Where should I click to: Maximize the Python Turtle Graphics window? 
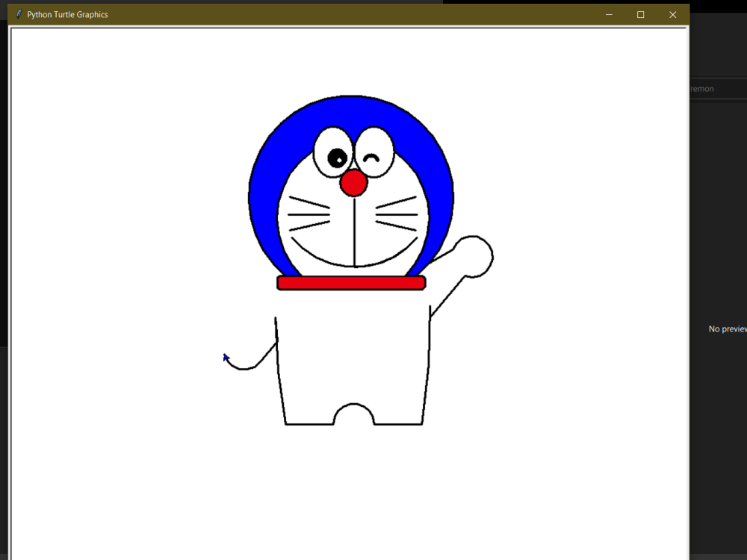(x=641, y=15)
